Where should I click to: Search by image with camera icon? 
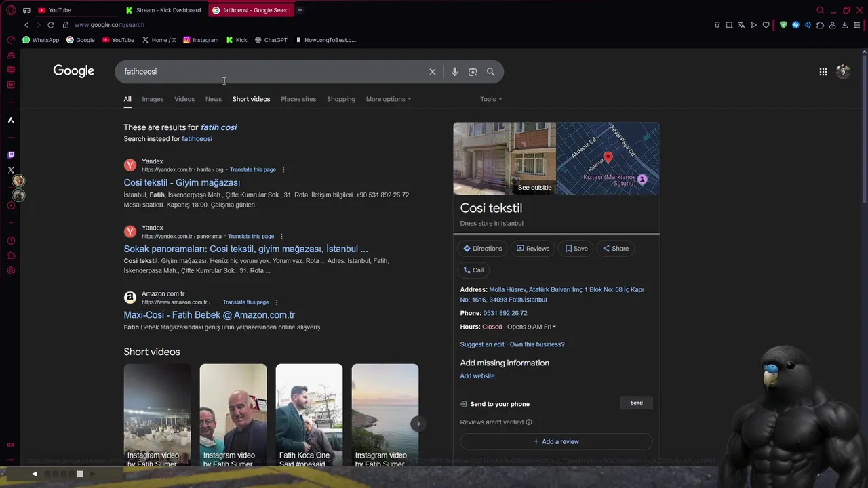[473, 72]
